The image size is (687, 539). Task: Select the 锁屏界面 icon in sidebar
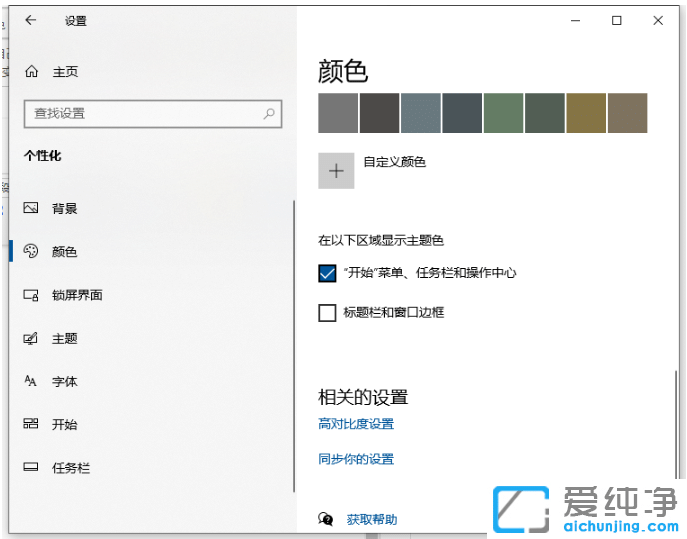(x=31, y=295)
